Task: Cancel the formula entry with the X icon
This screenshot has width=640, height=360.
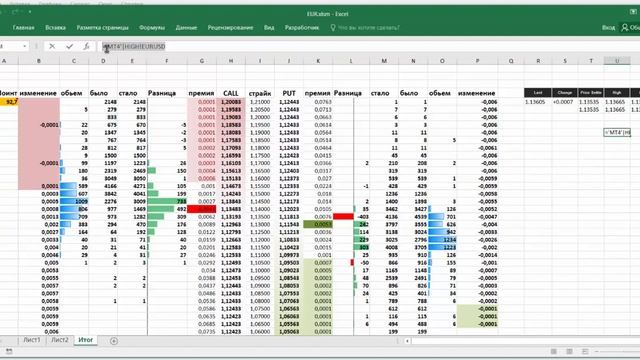Action: click(52, 47)
